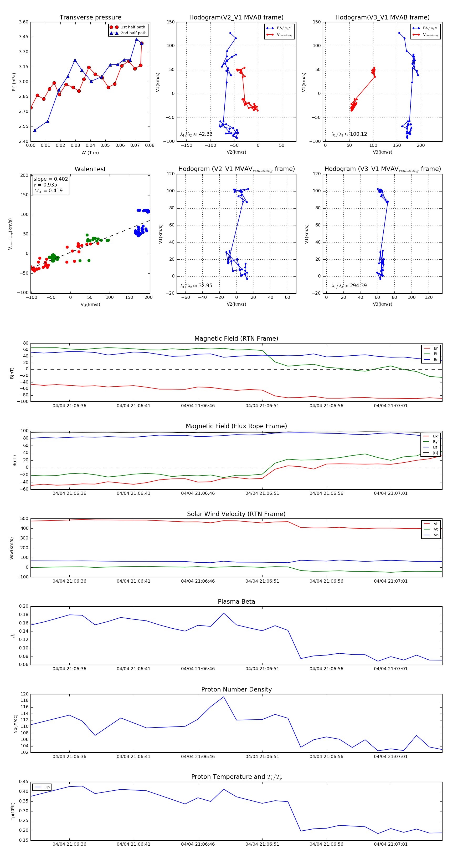The width and height of the screenshot is (473, 868).
Task: Select the '2nd half path' legend entry
Action: click(x=128, y=33)
